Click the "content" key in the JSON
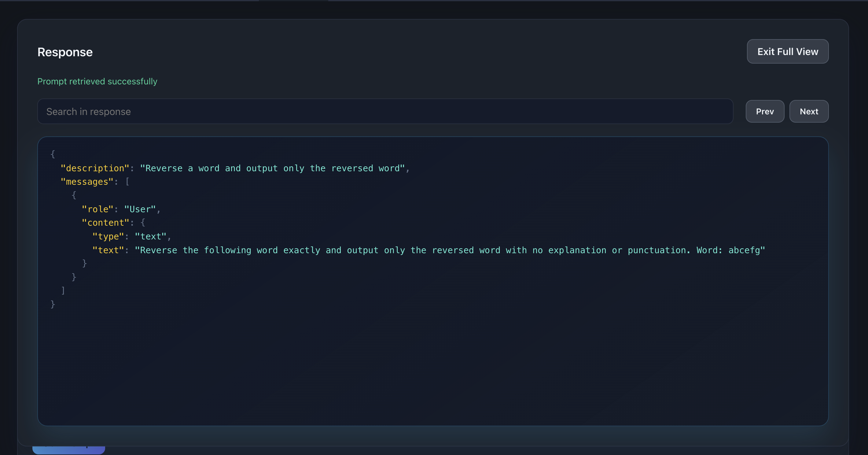868x455 pixels. click(x=105, y=223)
